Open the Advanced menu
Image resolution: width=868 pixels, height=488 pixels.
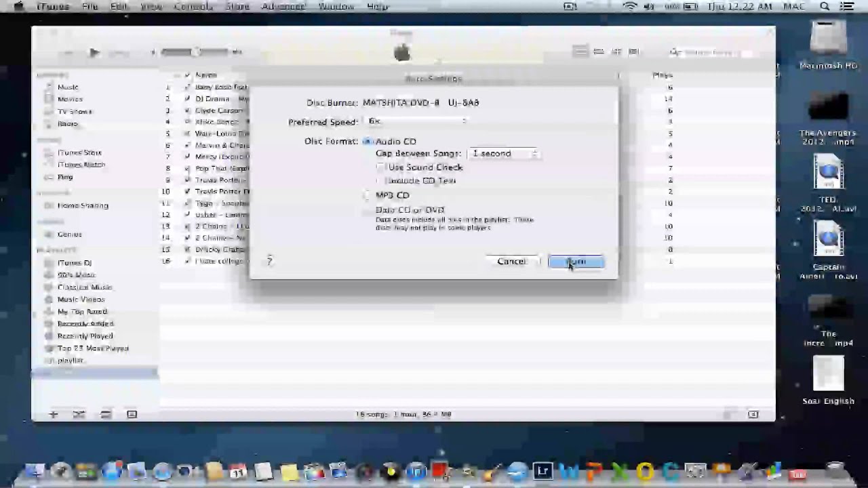pyautogui.click(x=283, y=7)
